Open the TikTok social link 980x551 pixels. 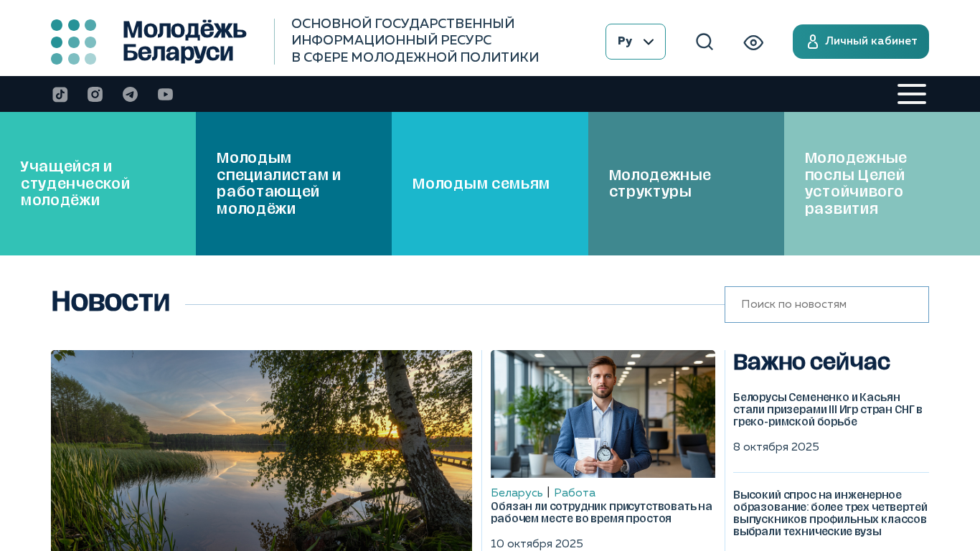pyautogui.click(x=60, y=95)
